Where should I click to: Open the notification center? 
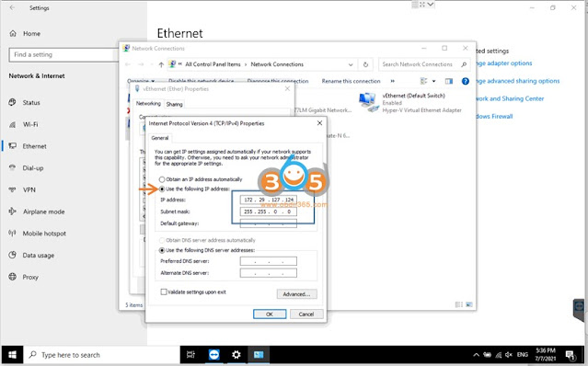[x=571, y=355]
